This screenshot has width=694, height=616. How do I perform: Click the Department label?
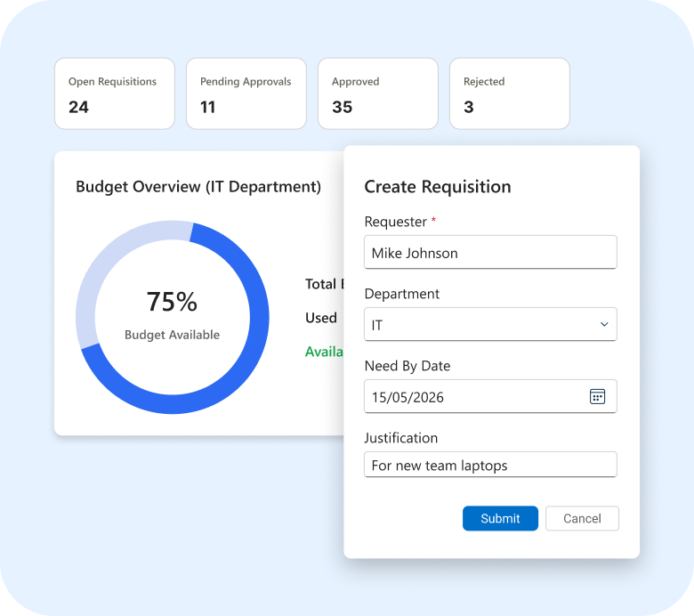click(x=402, y=294)
